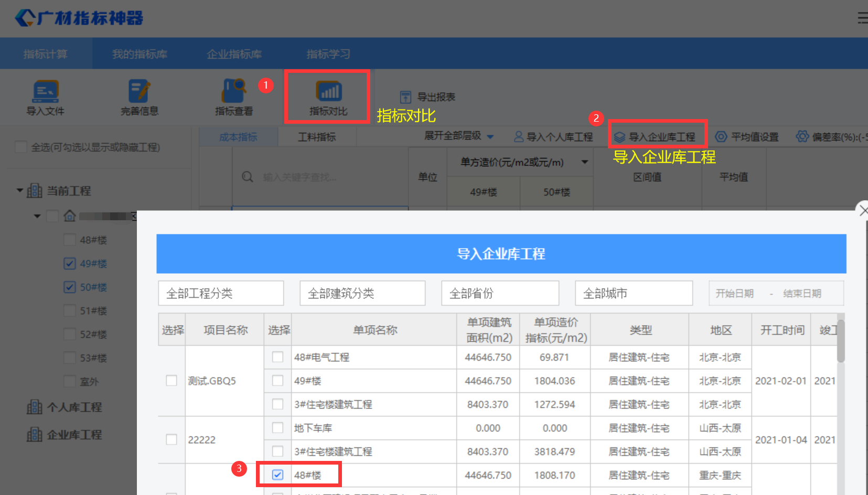Click the 导入文件 import file icon

(x=46, y=92)
